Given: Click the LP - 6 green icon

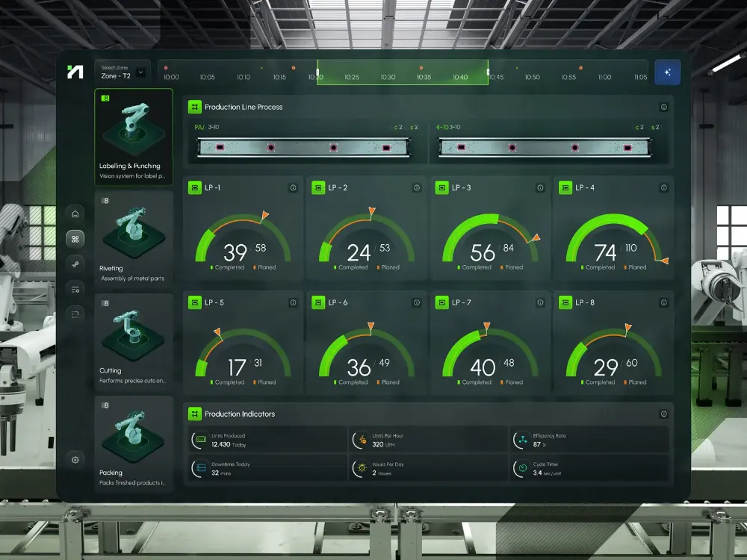Looking at the screenshot, I should (318, 302).
